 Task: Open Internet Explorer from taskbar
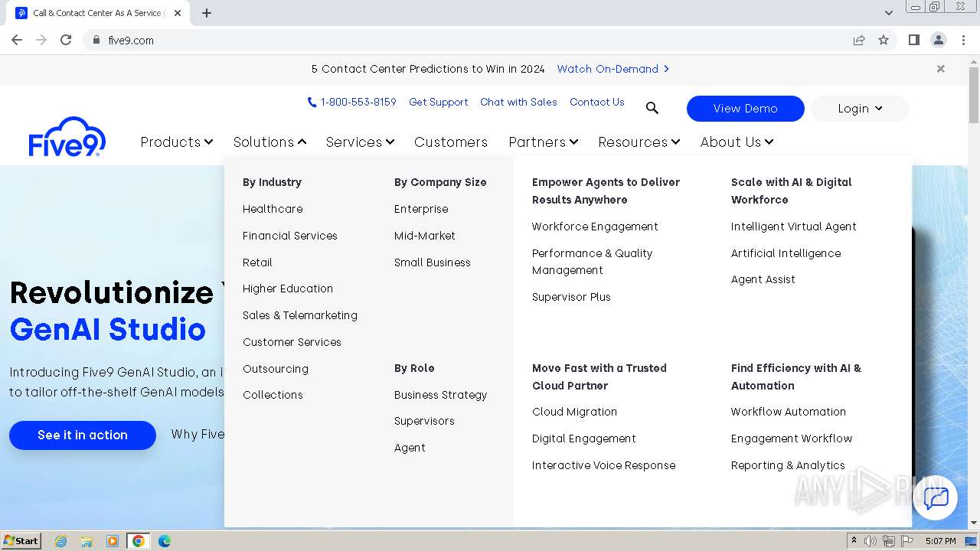(61, 541)
